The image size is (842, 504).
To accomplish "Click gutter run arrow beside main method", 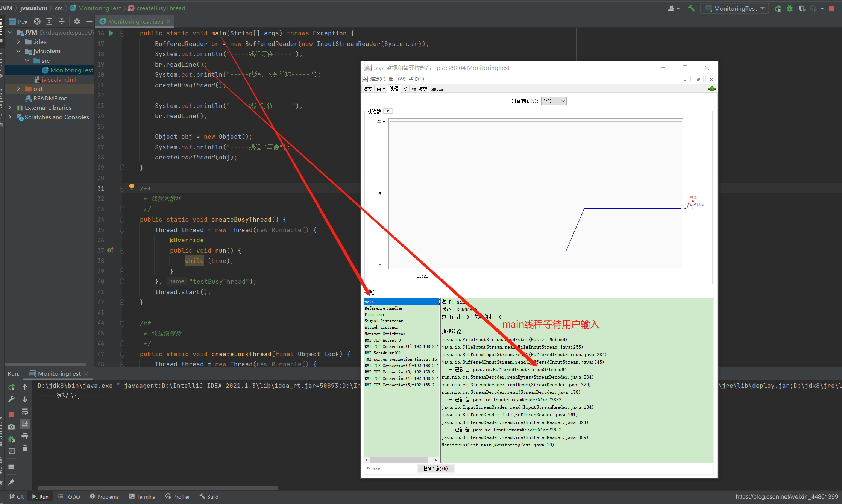I will pyautogui.click(x=111, y=33).
